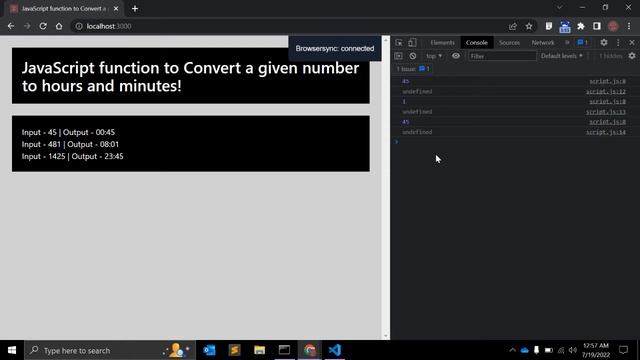Open the taskbar clock and calendar
The width and height of the screenshot is (640, 360).
596,350
